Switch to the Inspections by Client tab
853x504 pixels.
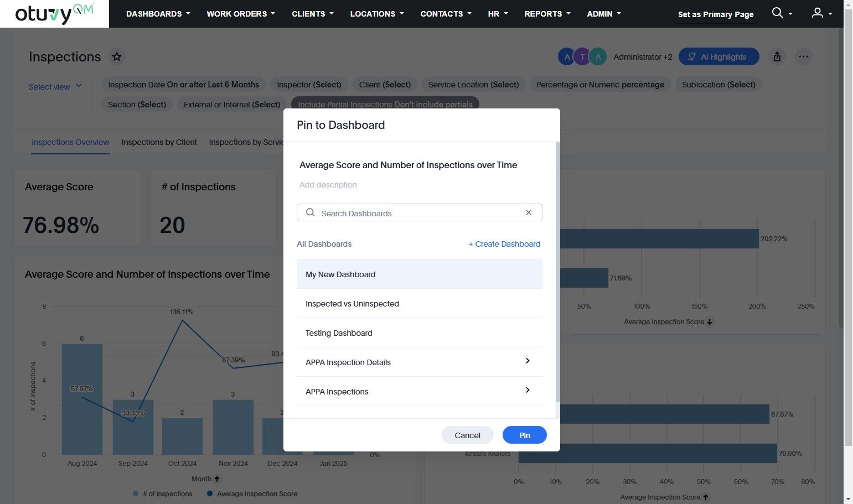tap(159, 142)
